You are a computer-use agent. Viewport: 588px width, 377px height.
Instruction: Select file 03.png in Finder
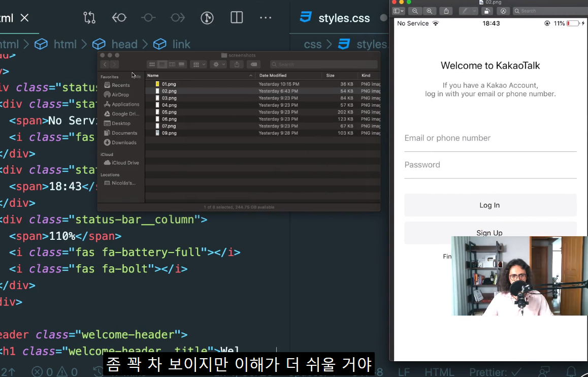[x=263, y=98]
